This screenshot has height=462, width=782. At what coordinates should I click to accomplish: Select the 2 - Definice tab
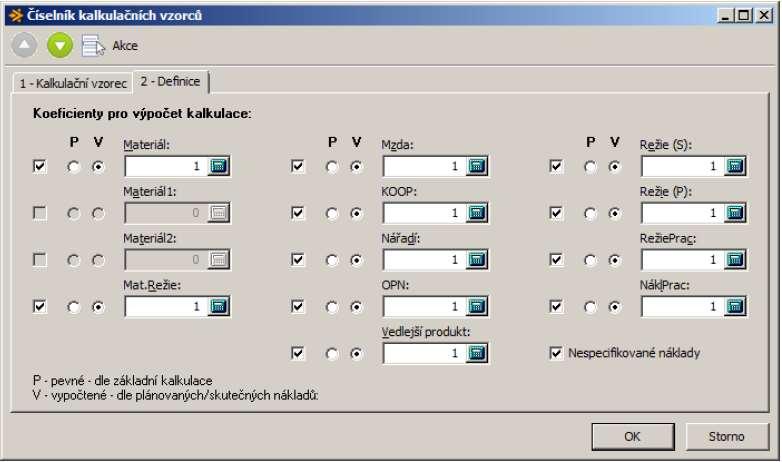pos(170,81)
